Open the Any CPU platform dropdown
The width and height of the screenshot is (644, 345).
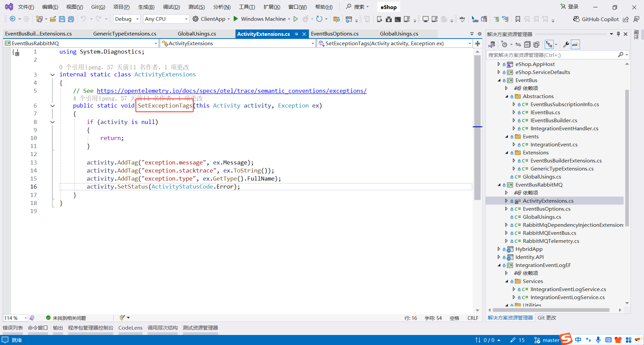point(166,19)
